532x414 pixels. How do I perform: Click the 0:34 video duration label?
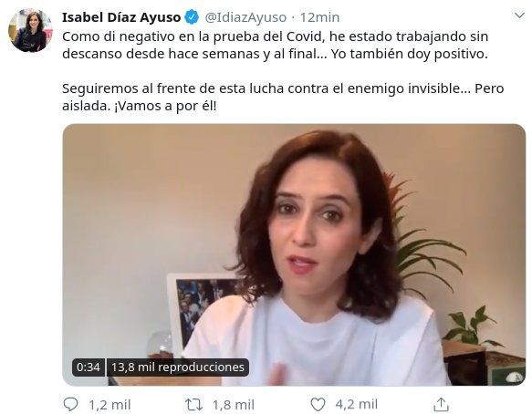[89, 367]
